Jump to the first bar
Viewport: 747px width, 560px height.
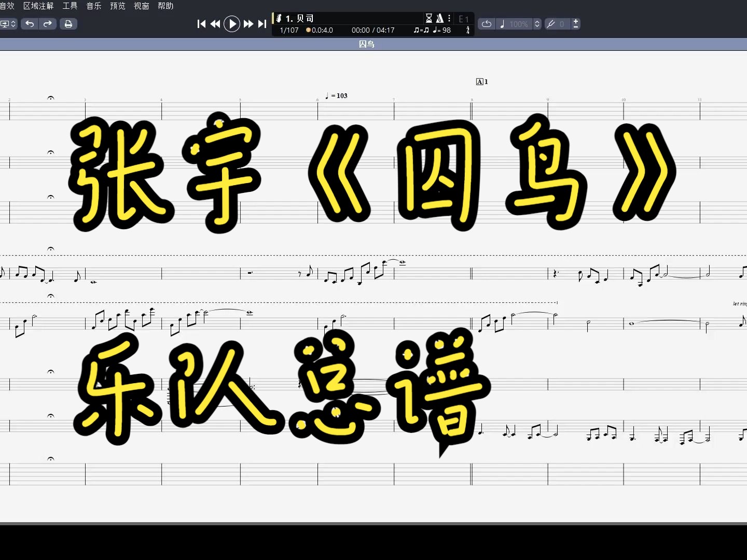[201, 24]
